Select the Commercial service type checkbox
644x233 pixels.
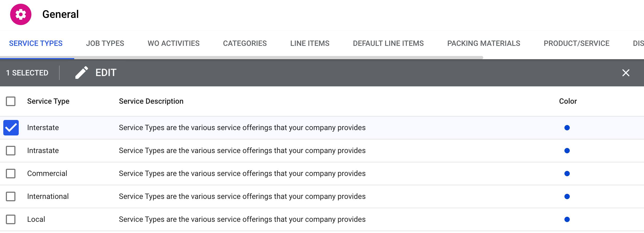click(x=11, y=174)
